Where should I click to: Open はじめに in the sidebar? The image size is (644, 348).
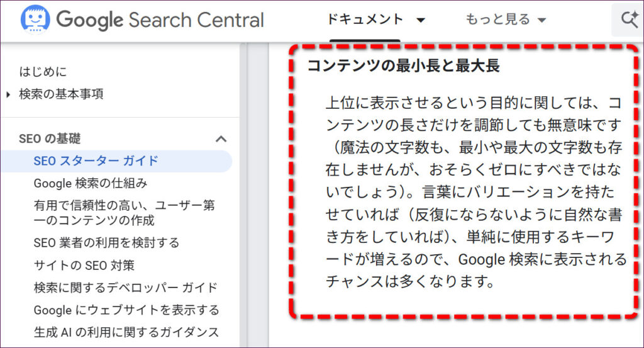[43, 72]
